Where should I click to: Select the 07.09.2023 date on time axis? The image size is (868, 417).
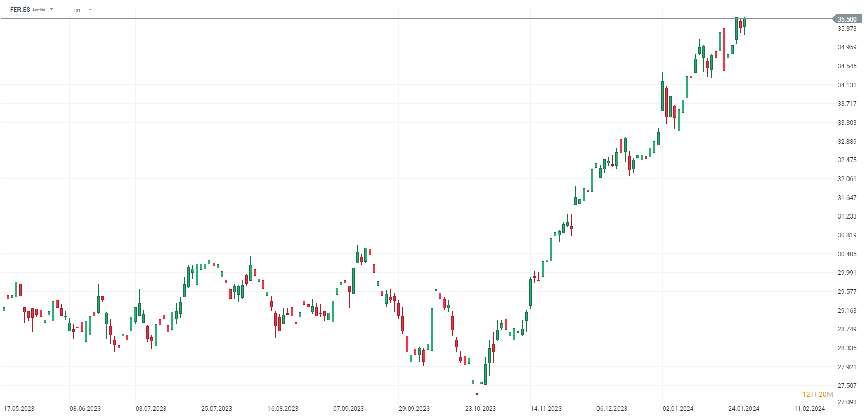[x=349, y=409]
